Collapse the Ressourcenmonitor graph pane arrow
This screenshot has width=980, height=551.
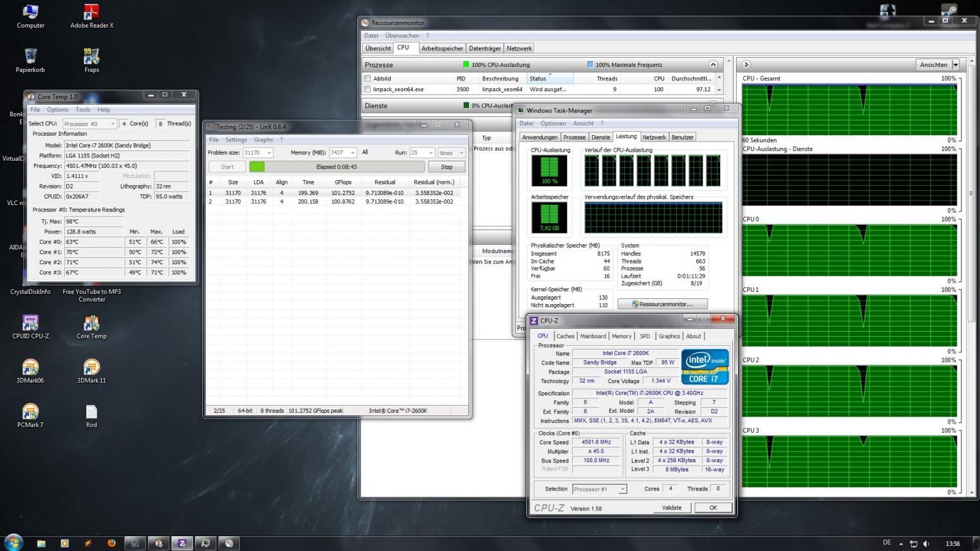[x=746, y=64]
